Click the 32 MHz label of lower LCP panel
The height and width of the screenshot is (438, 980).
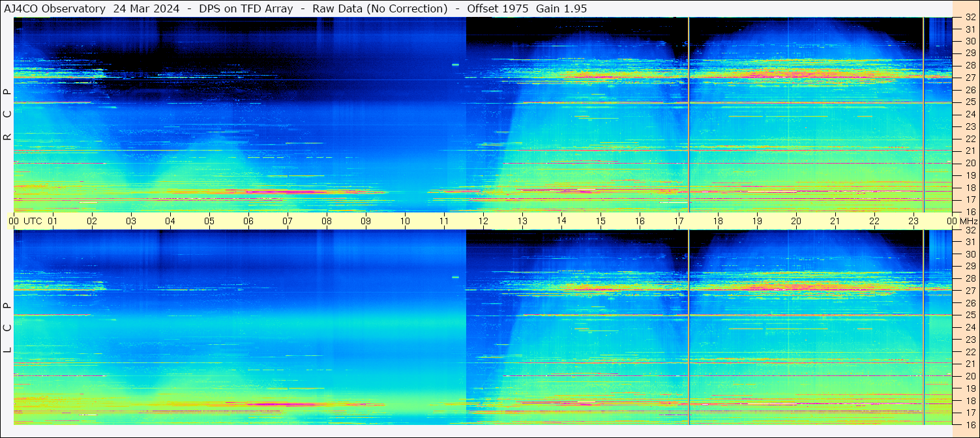pyautogui.click(x=970, y=230)
